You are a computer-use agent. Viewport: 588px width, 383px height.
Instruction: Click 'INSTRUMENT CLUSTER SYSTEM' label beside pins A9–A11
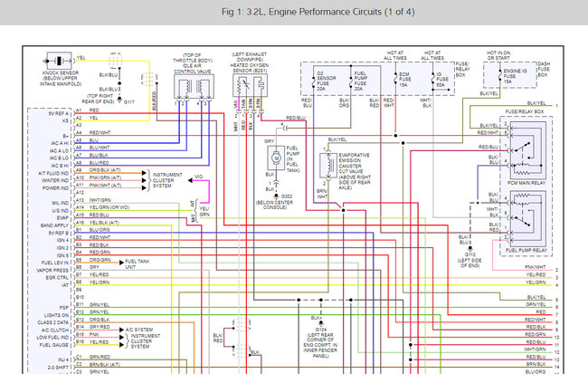167,180
